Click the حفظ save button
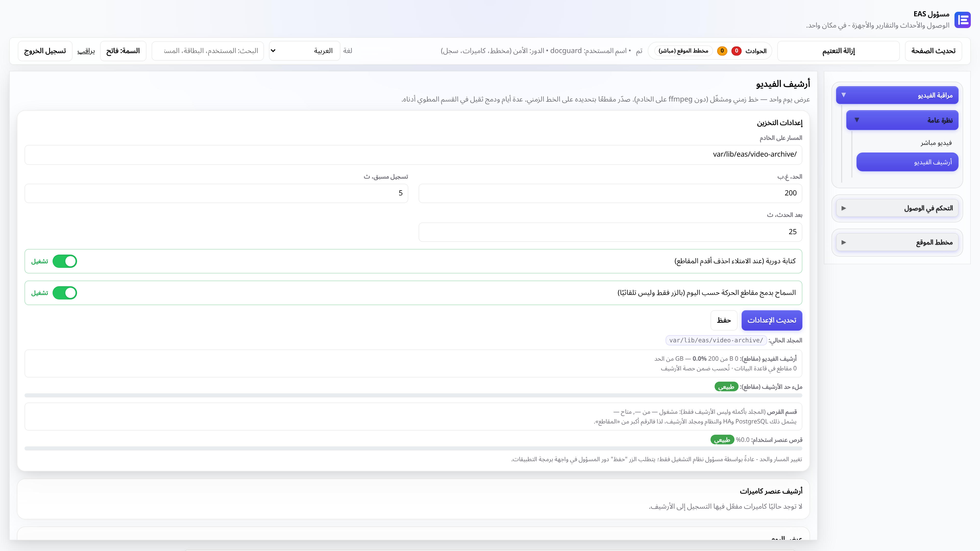980x551 pixels. pos(724,320)
